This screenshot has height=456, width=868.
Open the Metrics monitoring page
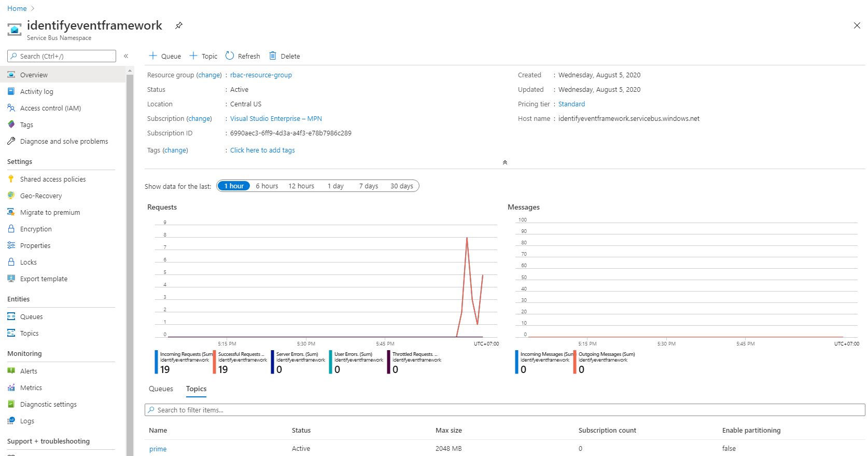[31, 388]
